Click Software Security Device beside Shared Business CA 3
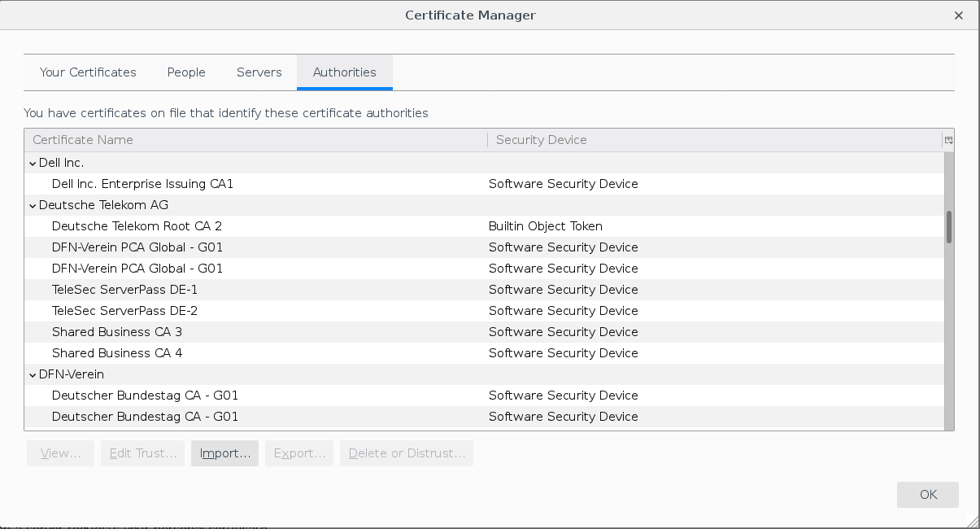Image resolution: width=980 pixels, height=529 pixels. [564, 332]
